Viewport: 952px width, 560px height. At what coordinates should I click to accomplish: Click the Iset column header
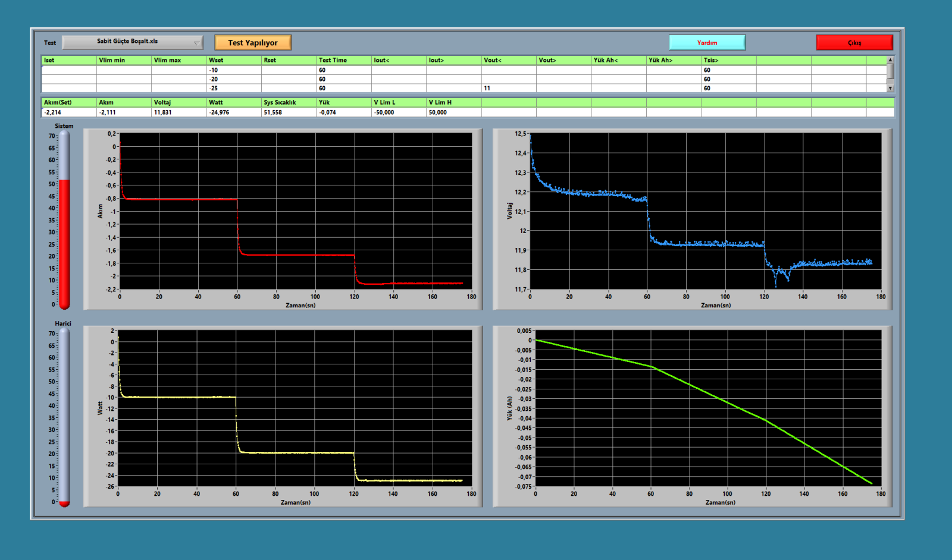pyautogui.click(x=68, y=60)
